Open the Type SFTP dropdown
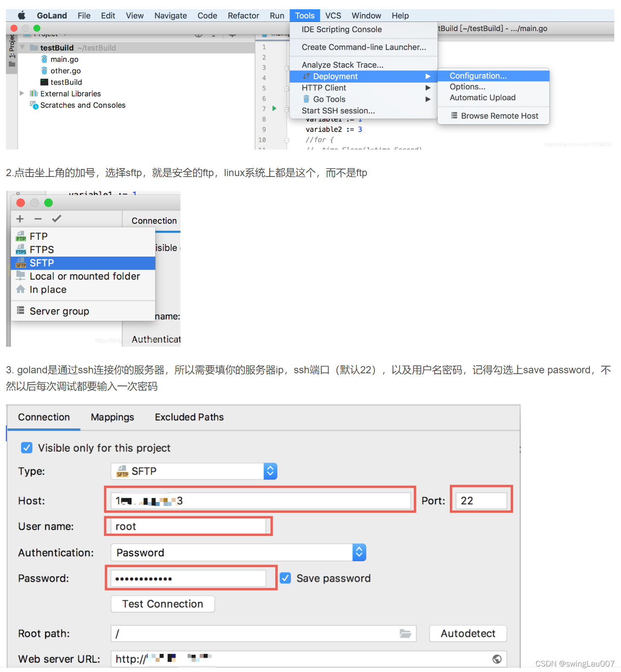The image size is (621, 672). click(x=194, y=471)
